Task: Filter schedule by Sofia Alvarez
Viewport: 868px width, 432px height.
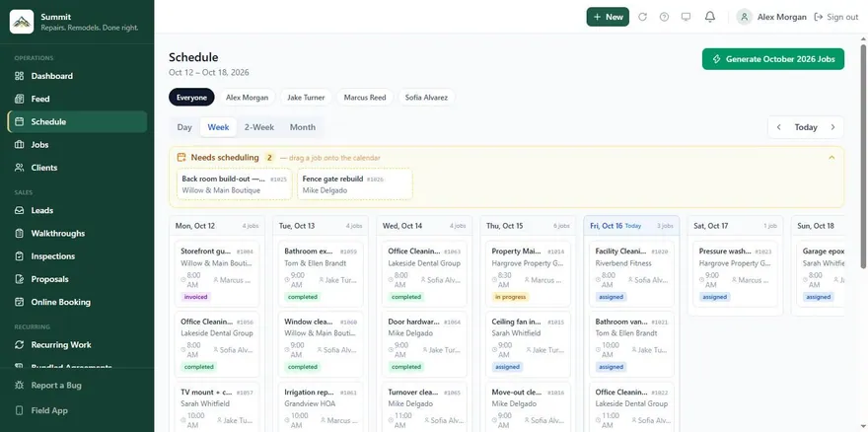Action: 426,97
